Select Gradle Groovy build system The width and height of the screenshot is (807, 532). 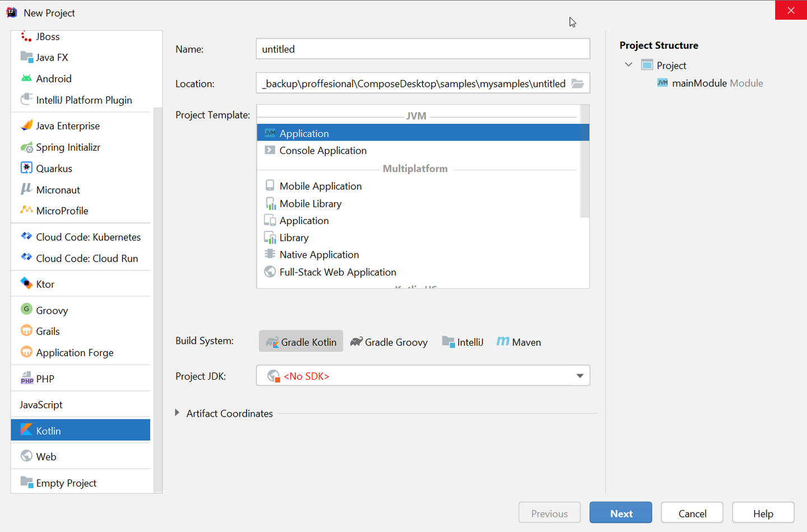pos(389,342)
